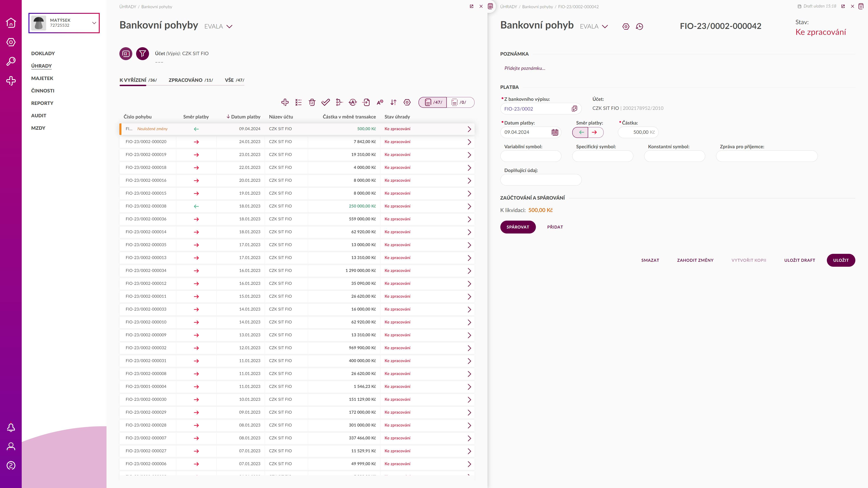868x488 pixels.
Task: Click the plus add-new icon in list toolbar
Action: (285, 102)
